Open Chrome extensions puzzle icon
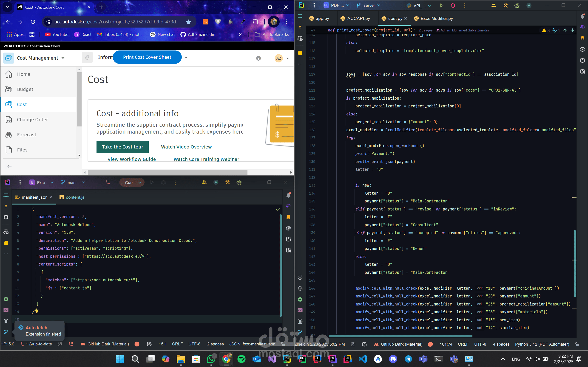 tap(255, 22)
